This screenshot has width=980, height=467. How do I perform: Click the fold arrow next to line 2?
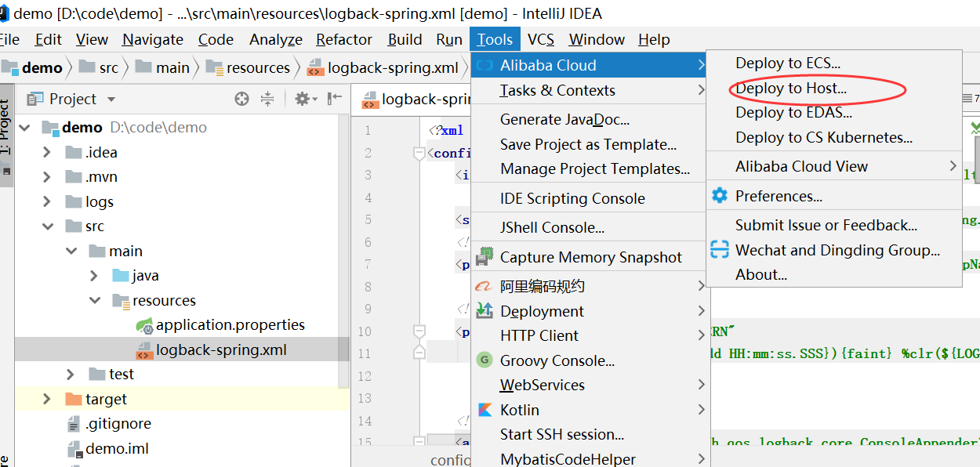click(x=419, y=154)
